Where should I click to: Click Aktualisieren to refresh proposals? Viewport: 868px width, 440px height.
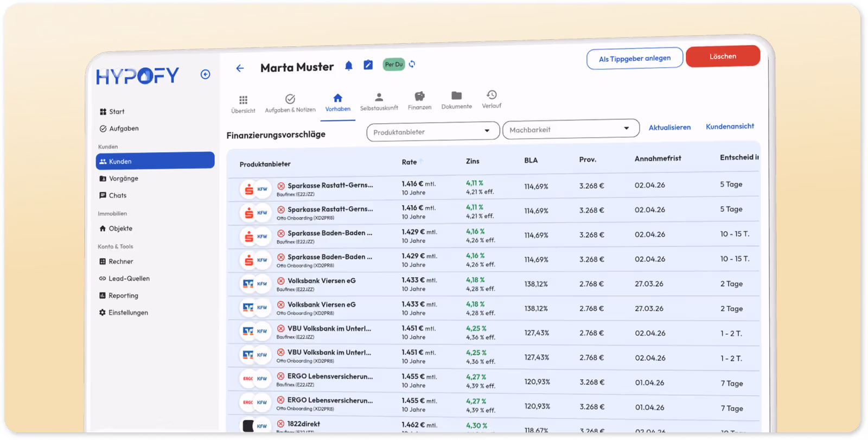point(670,127)
